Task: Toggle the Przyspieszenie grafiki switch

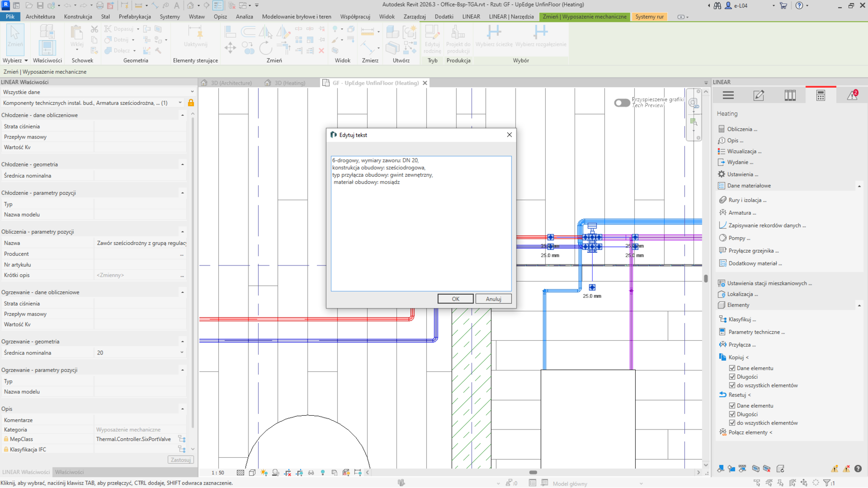Action: click(x=621, y=102)
